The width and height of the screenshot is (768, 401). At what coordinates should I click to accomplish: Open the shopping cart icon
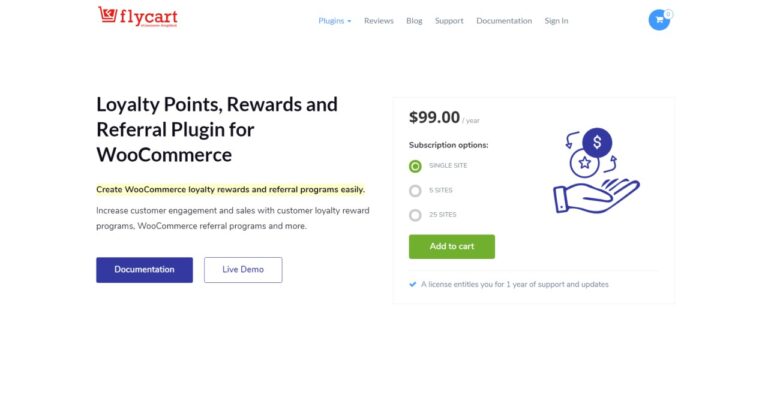(x=658, y=20)
